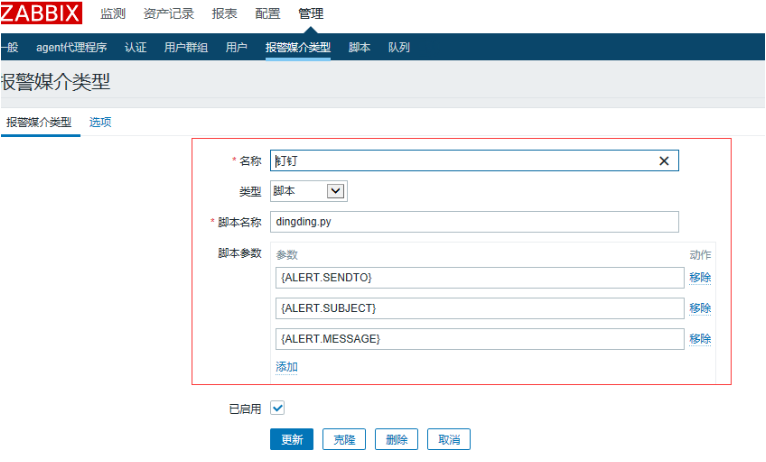This screenshot has height=462, width=766.
Task: Expand the 类型 dropdown showing 脚本
Action: pos(309,191)
